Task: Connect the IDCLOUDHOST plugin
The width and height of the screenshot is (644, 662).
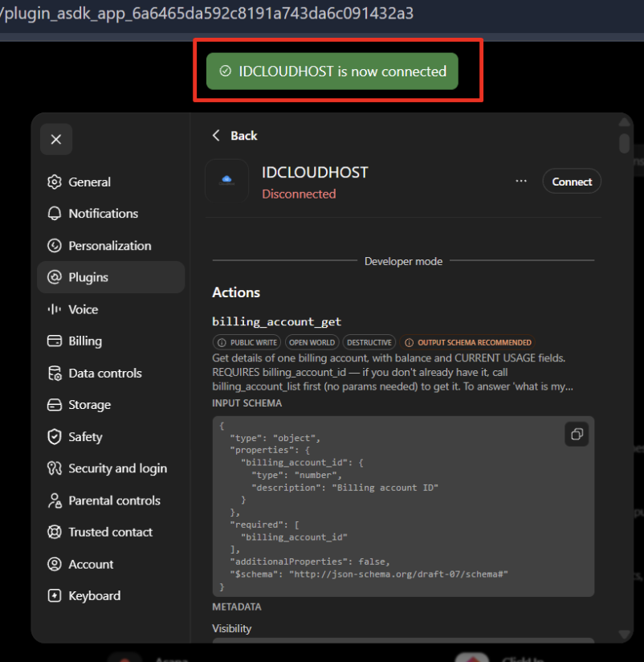Action: click(x=572, y=182)
